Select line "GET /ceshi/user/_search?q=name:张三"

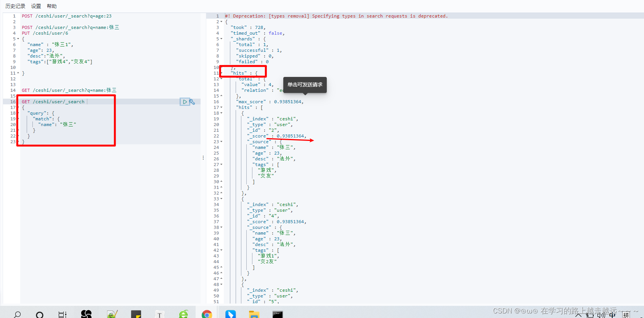pyautogui.click(x=69, y=90)
